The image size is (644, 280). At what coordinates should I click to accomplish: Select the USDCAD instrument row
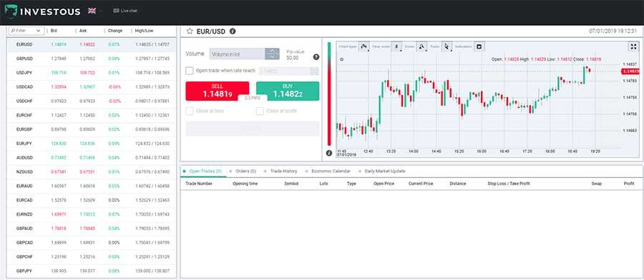pos(92,87)
